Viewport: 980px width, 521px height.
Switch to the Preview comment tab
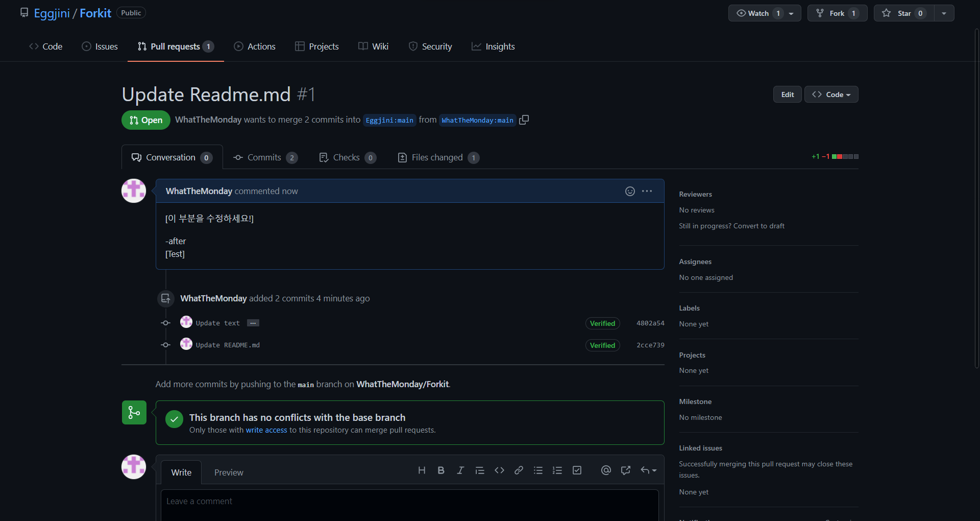coord(229,472)
